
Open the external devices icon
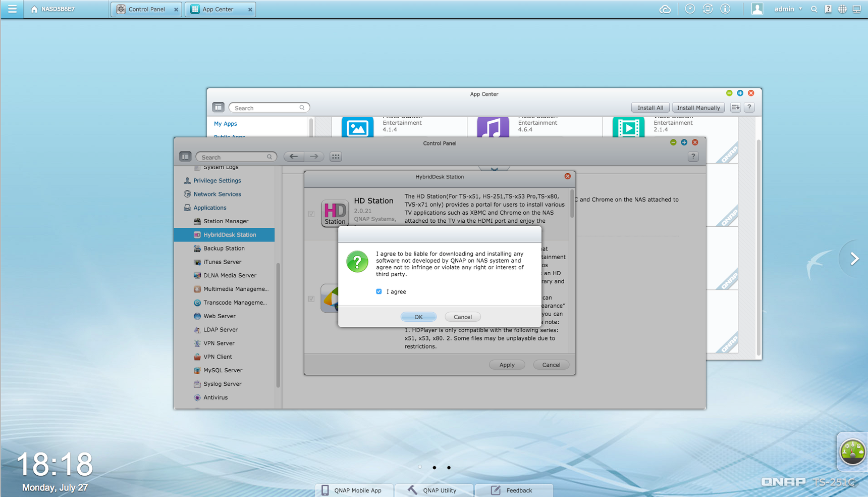click(x=708, y=9)
